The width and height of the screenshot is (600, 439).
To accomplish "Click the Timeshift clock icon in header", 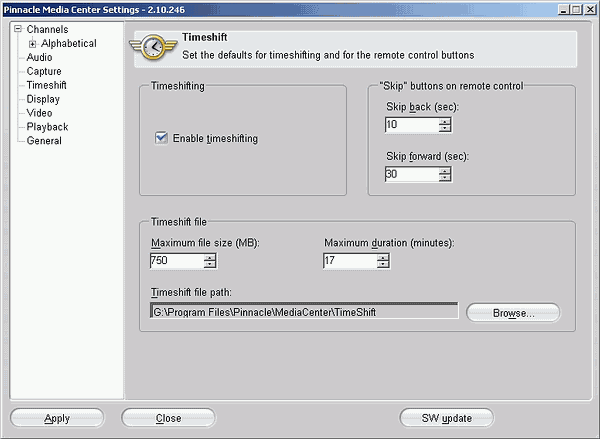I will tap(153, 47).
